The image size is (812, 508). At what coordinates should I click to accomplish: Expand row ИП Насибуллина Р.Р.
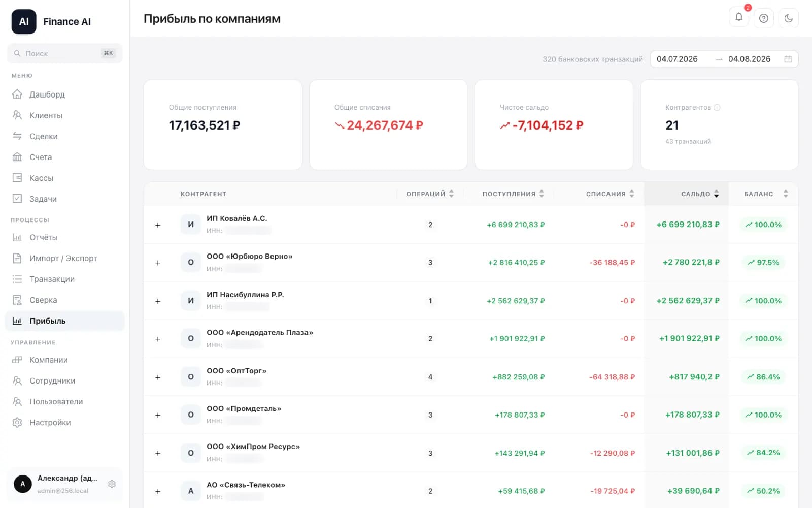coord(158,301)
